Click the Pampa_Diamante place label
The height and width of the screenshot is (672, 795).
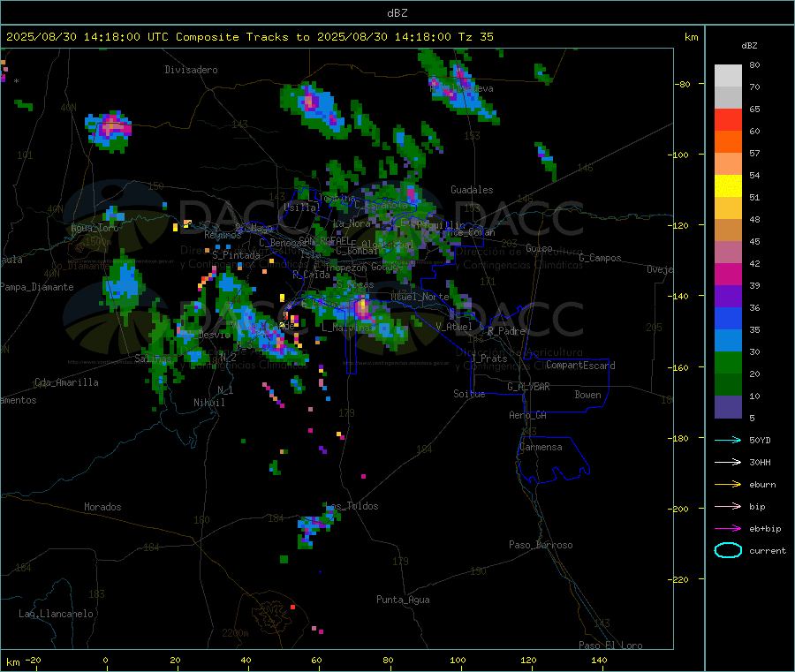[37, 287]
